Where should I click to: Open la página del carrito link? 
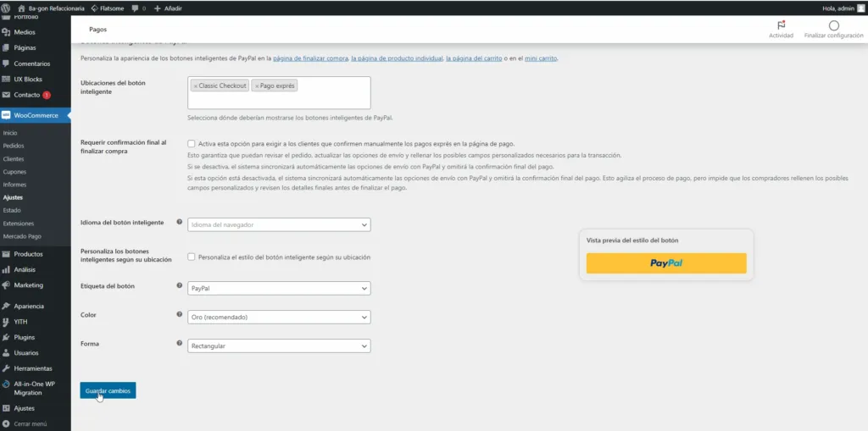[474, 58]
